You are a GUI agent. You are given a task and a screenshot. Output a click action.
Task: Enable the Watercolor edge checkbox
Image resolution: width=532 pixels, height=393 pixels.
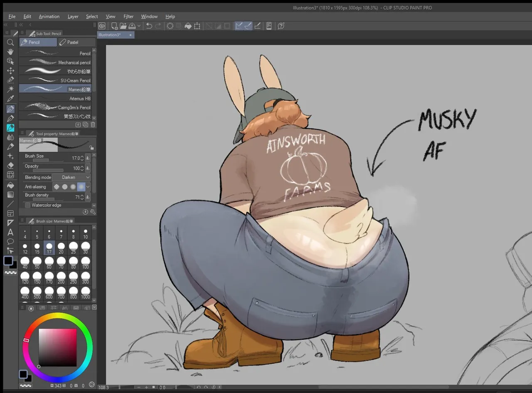point(27,205)
